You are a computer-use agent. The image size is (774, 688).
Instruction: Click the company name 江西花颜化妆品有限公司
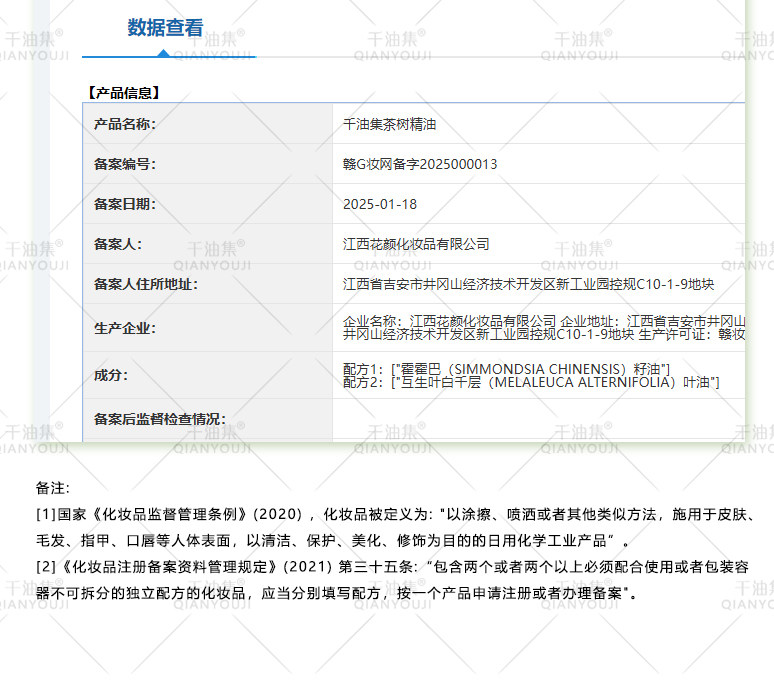coord(416,244)
